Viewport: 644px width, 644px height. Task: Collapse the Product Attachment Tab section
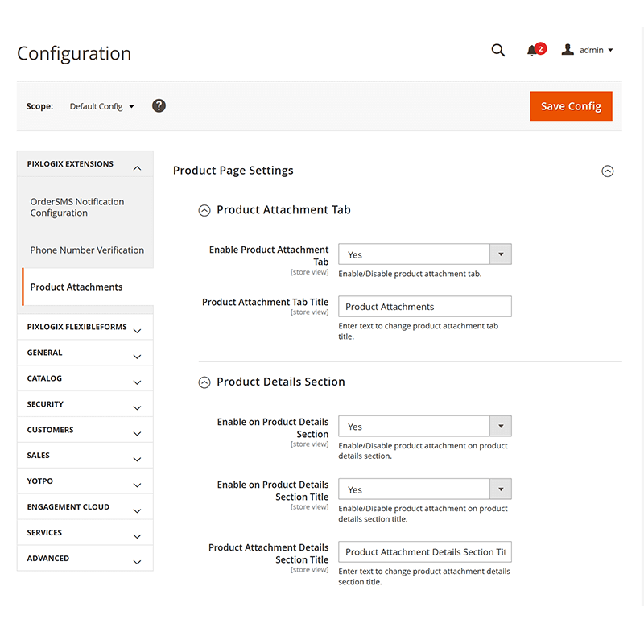[x=204, y=210]
